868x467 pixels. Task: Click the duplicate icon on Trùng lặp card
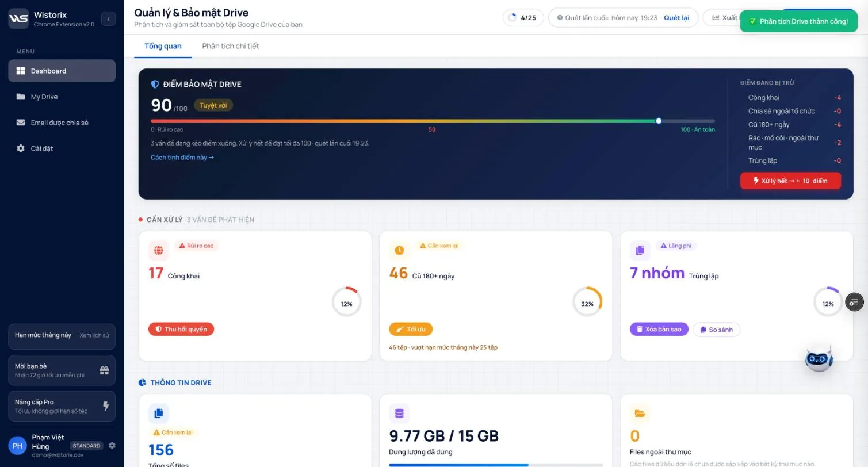[x=640, y=250]
